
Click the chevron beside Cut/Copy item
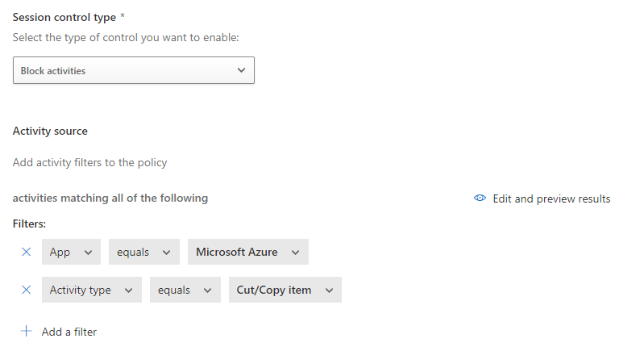[x=329, y=290]
